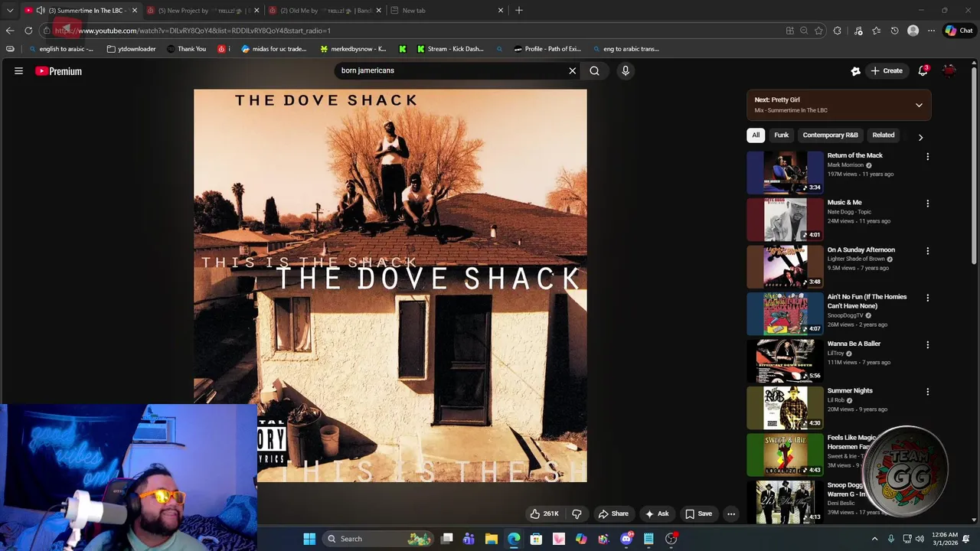This screenshot has width=980, height=551.
Task: Open the ytdownloader bookmark
Action: [x=131, y=49]
